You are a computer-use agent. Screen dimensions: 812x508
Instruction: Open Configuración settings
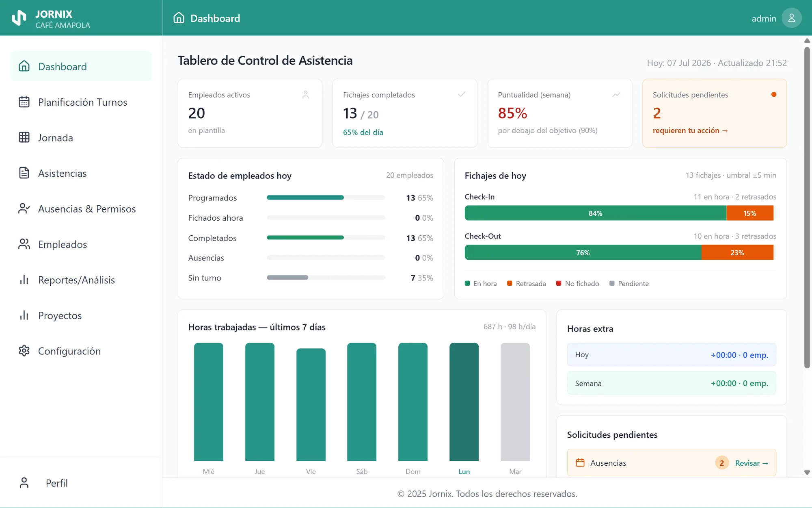click(x=81, y=351)
